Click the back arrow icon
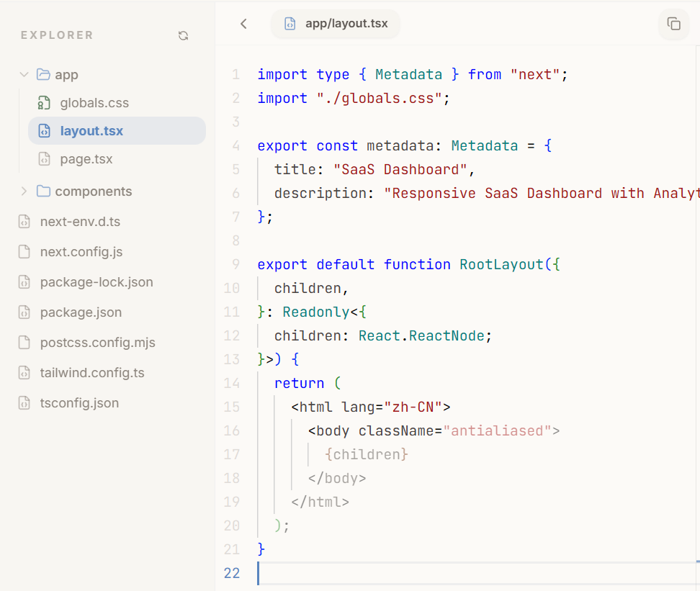Image resolution: width=700 pixels, height=591 pixels. [243, 24]
